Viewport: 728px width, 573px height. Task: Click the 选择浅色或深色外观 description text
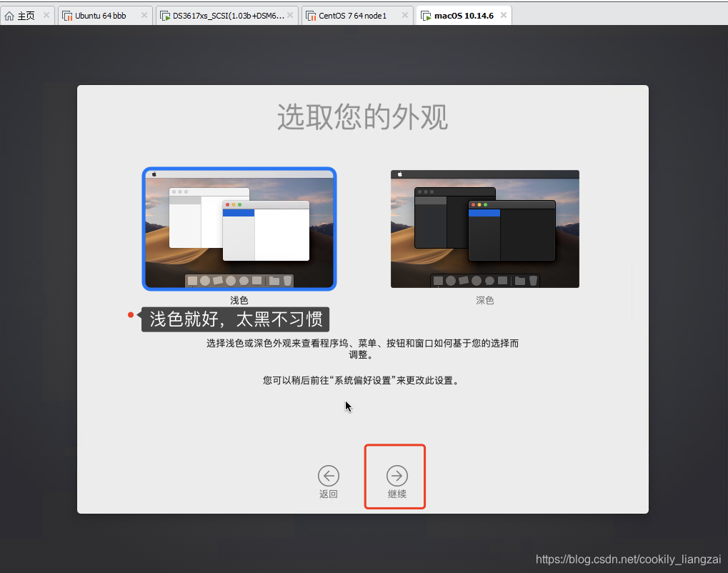pos(363,349)
